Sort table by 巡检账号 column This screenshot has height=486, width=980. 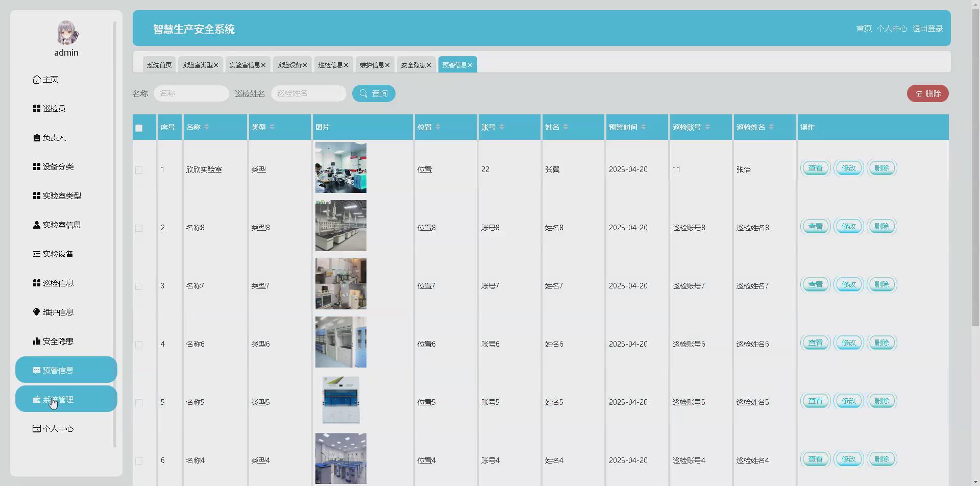point(707,127)
